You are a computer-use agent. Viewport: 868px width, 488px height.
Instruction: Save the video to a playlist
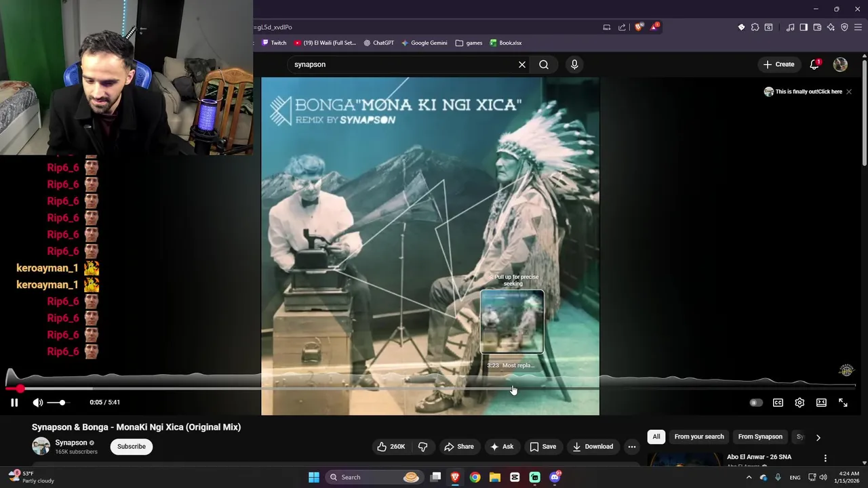[x=543, y=447]
